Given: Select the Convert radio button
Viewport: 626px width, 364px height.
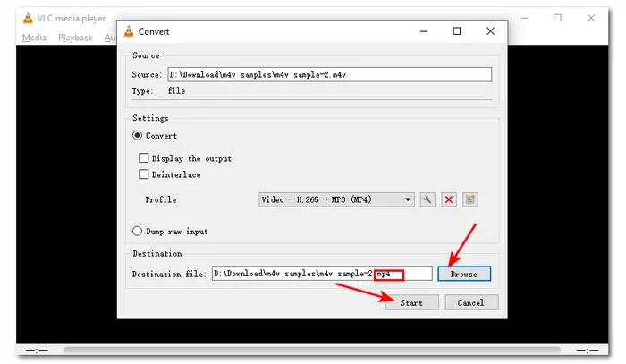Looking at the screenshot, I should [137, 135].
